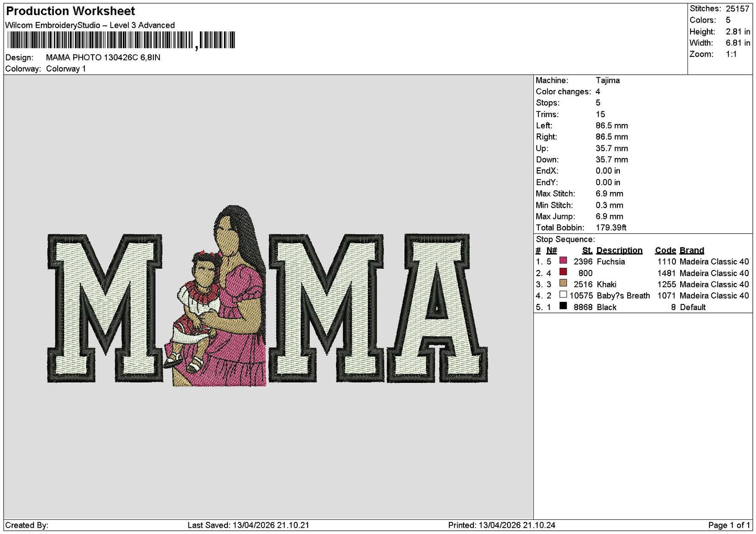The image size is (756, 534).
Task: Click the Total Bobbin value '179.39ft'
Action: click(611, 228)
